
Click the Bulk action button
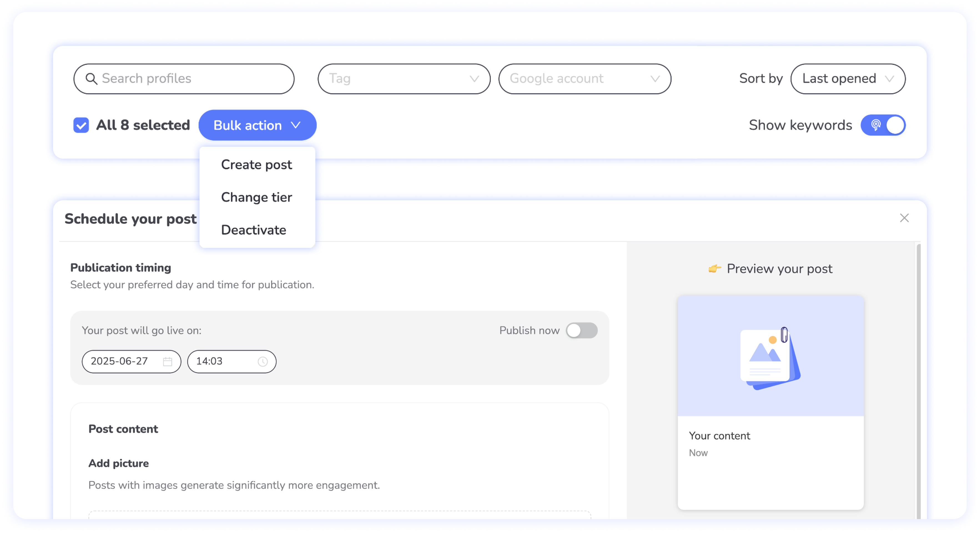coord(247,125)
